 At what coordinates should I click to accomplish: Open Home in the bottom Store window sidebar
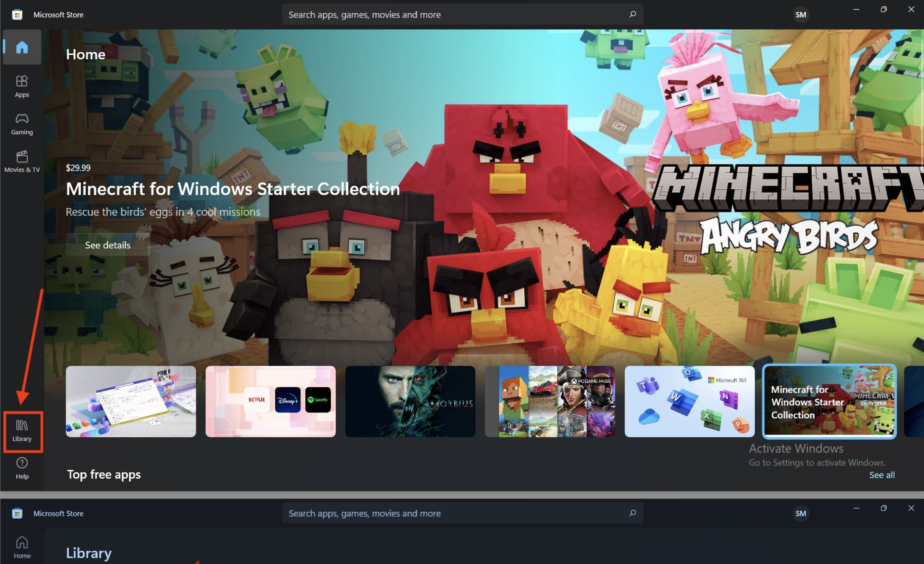[22, 548]
